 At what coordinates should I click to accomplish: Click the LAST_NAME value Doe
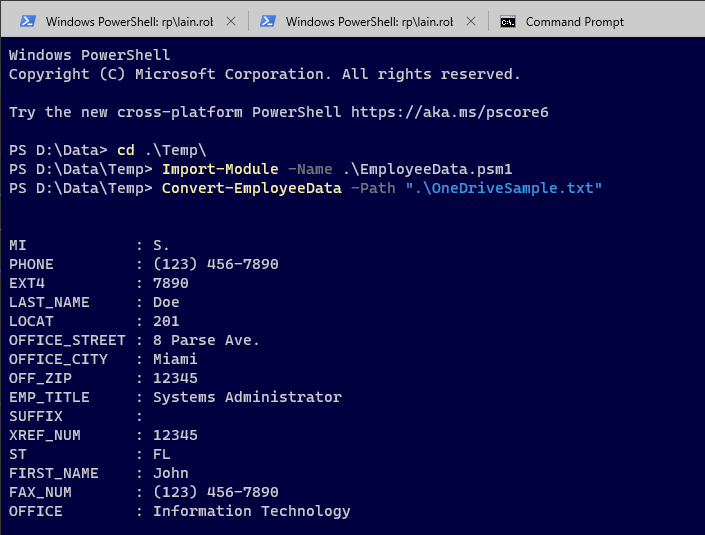166,302
